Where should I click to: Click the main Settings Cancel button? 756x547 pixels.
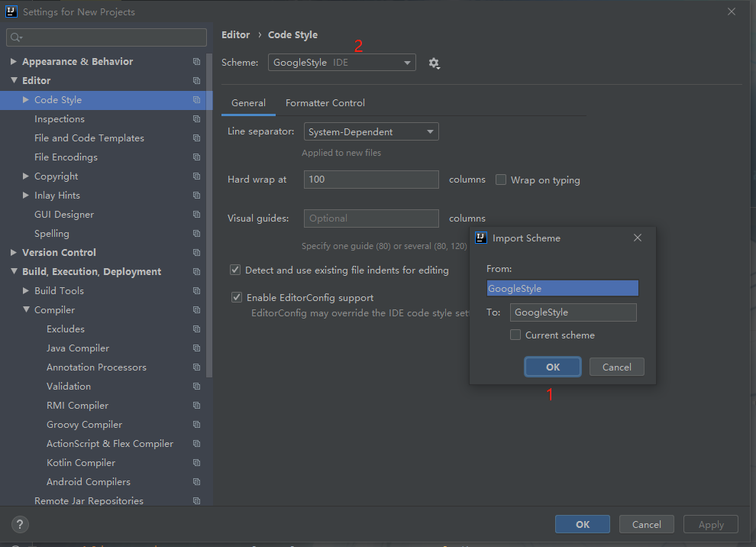tap(647, 524)
